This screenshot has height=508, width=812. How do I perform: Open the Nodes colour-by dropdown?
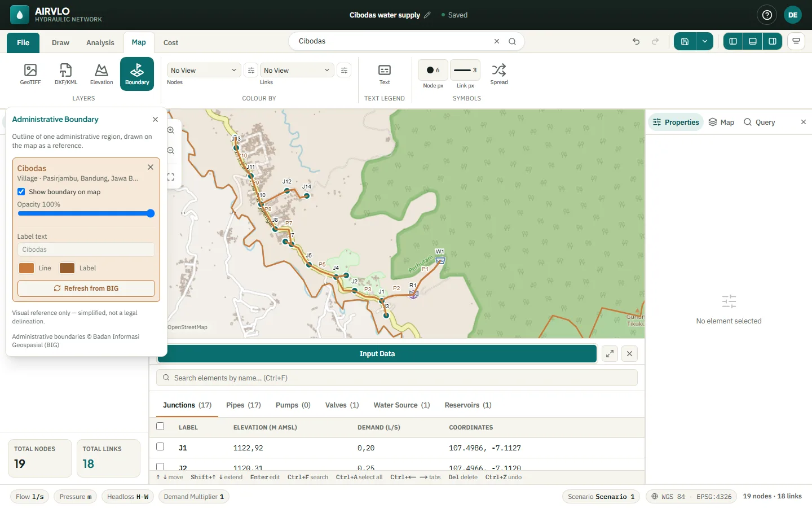[204, 70]
